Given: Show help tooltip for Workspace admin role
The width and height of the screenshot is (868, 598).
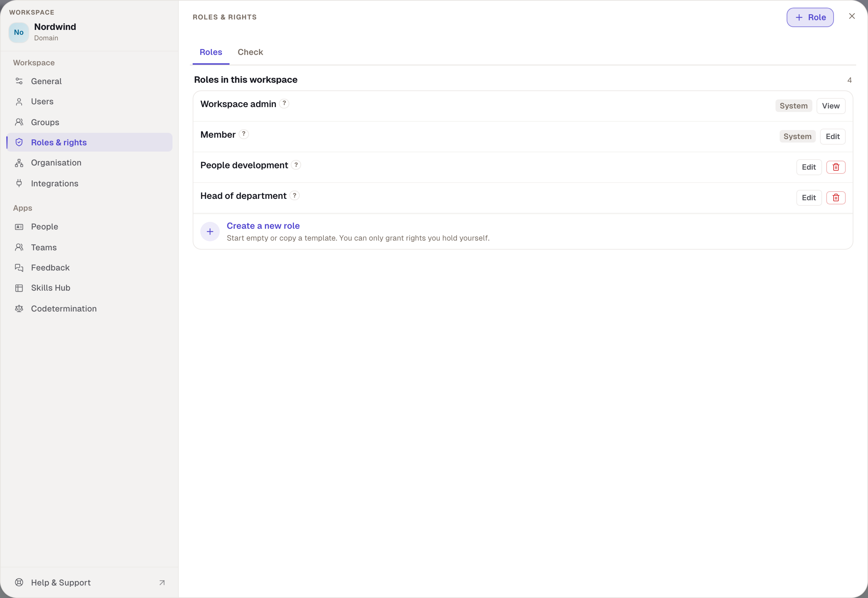Looking at the screenshot, I should click(284, 103).
